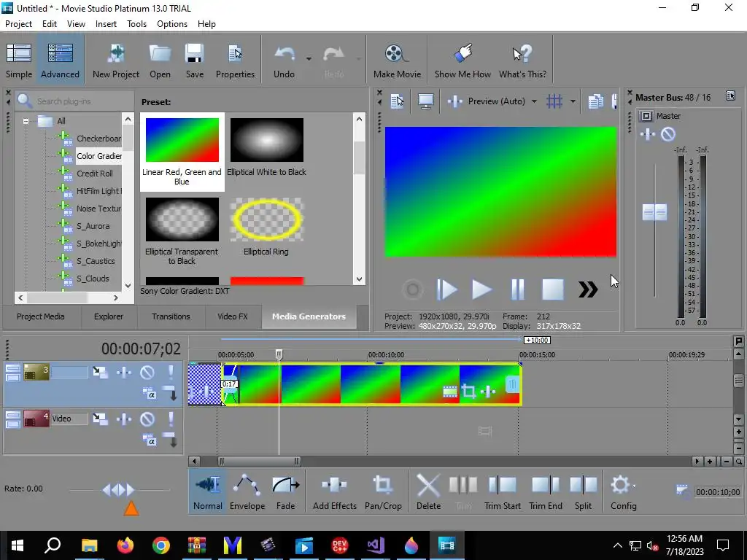Switch to the Explorer tab
Viewport: 747px width, 560px height.
[109, 316]
